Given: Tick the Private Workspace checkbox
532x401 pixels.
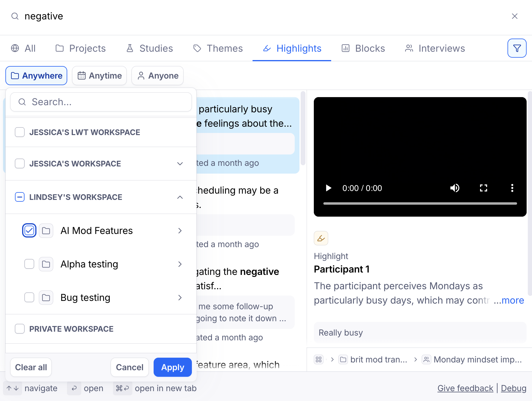Looking at the screenshot, I should (20, 329).
